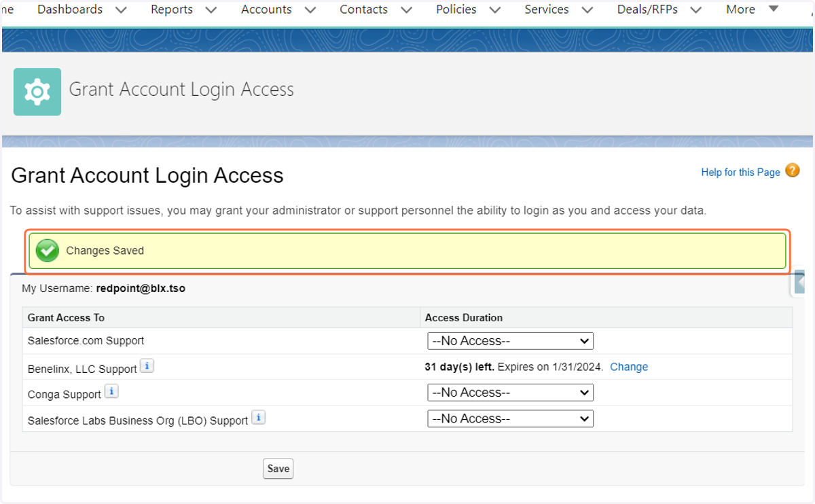Go to the Contacts tab
This screenshot has height=504, width=815.
click(363, 10)
